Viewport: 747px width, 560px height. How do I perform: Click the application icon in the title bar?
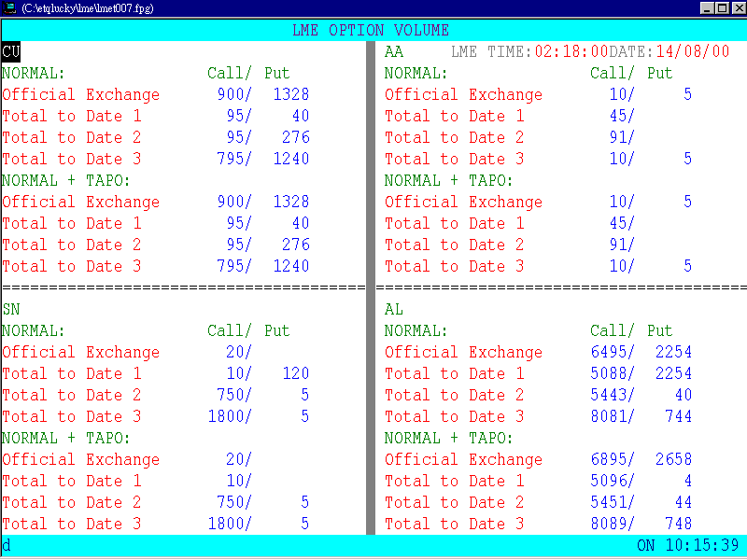(9, 7)
